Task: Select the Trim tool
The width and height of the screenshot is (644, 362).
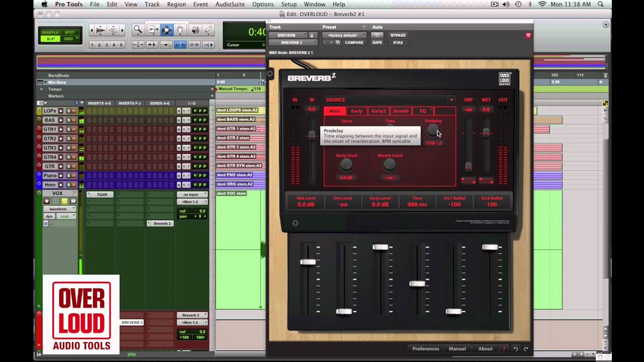Action: point(153,30)
